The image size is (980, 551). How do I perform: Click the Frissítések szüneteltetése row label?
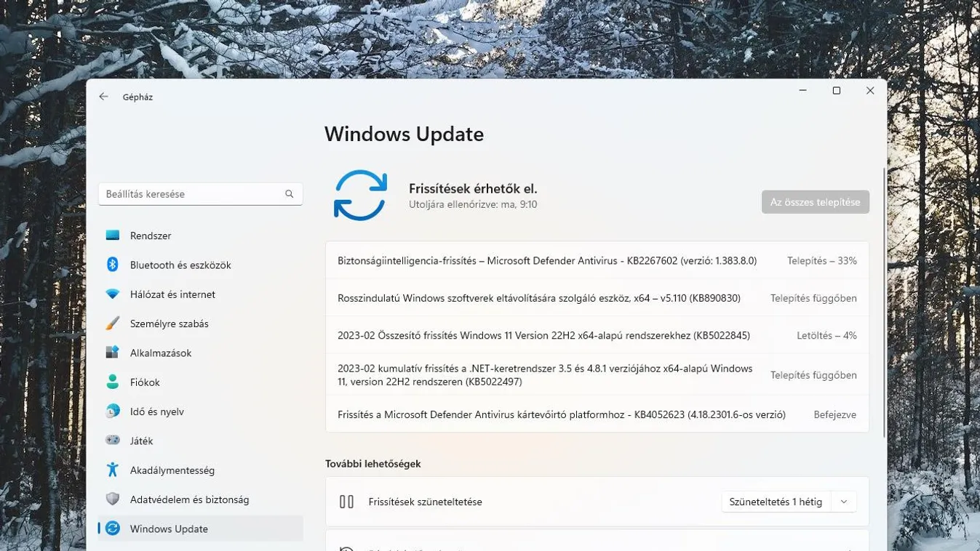coord(425,502)
